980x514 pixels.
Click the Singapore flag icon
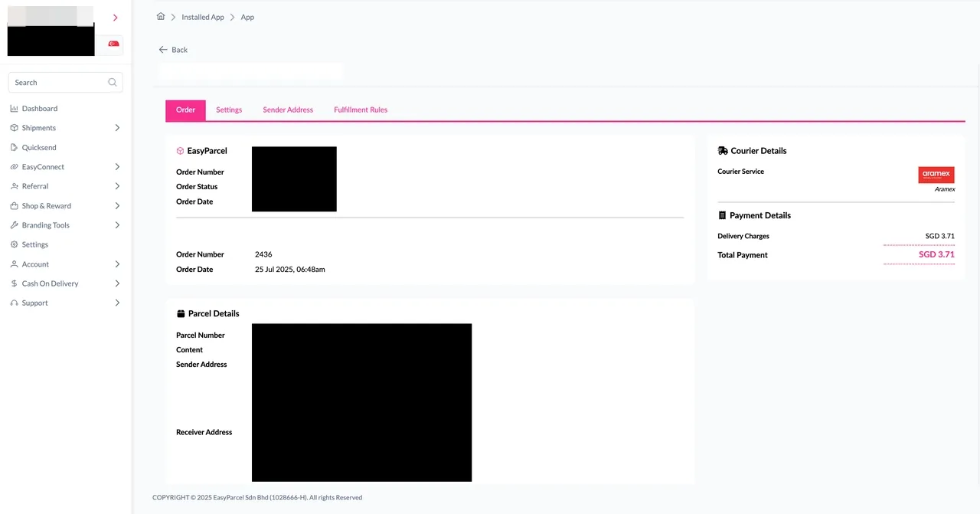click(x=113, y=44)
